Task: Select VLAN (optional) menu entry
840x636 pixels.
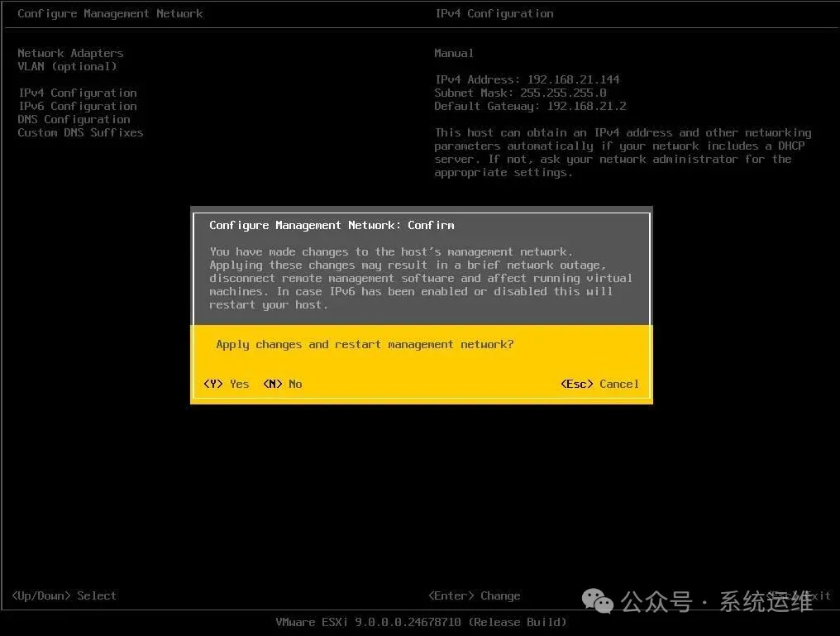Action: 67,66
